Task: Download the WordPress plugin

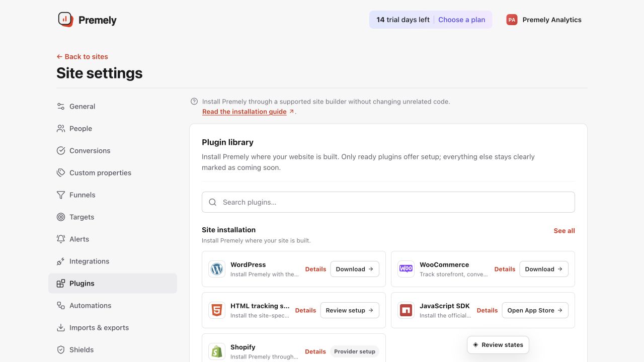Action: (x=355, y=269)
